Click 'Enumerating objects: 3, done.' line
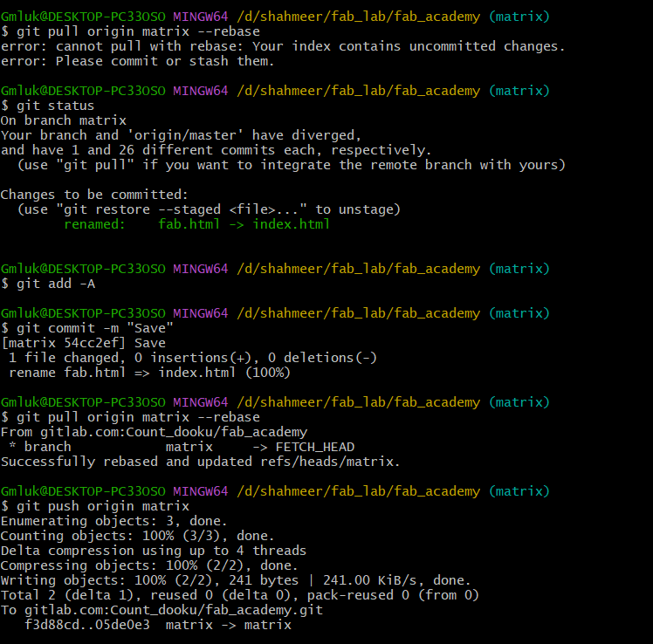This screenshot has height=644, width=653. coord(114,521)
